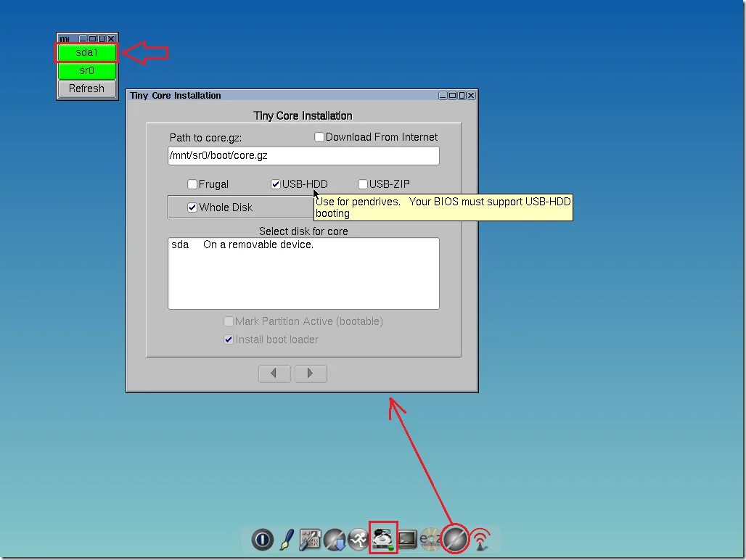The width and height of the screenshot is (746, 560).
Task: Go to the next installation step arrow
Action: click(x=311, y=373)
